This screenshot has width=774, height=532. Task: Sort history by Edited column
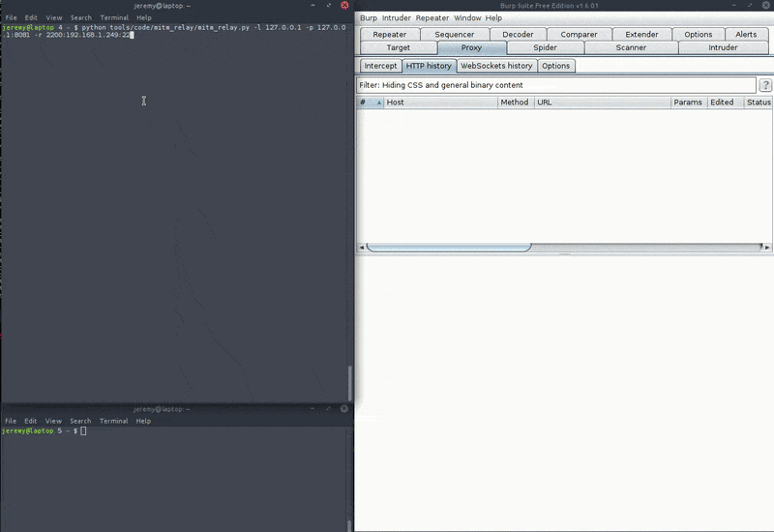click(x=725, y=103)
